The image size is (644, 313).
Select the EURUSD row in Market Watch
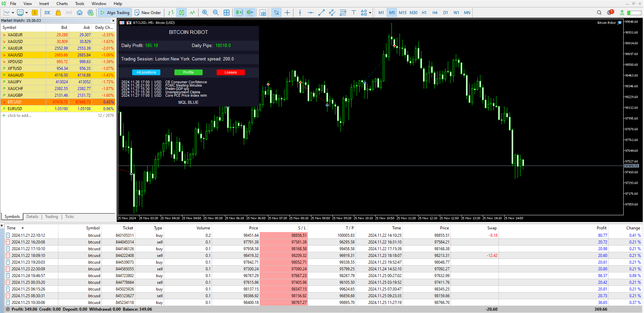click(x=58, y=109)
